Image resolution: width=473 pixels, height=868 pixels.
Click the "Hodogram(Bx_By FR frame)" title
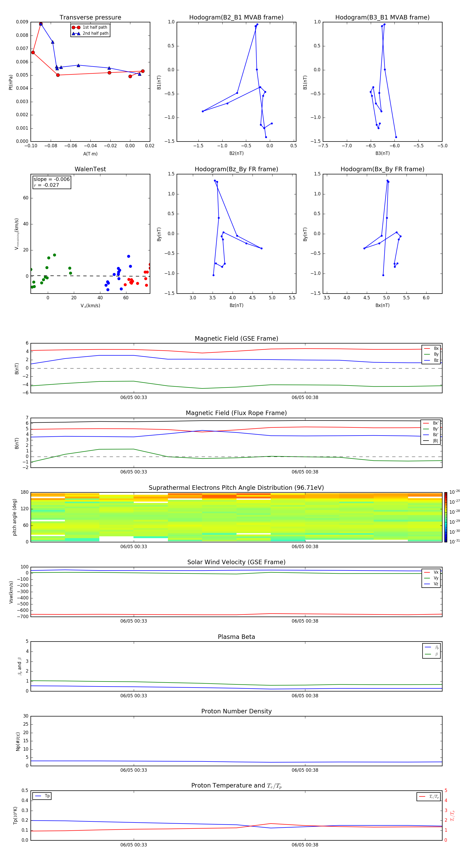382,169
